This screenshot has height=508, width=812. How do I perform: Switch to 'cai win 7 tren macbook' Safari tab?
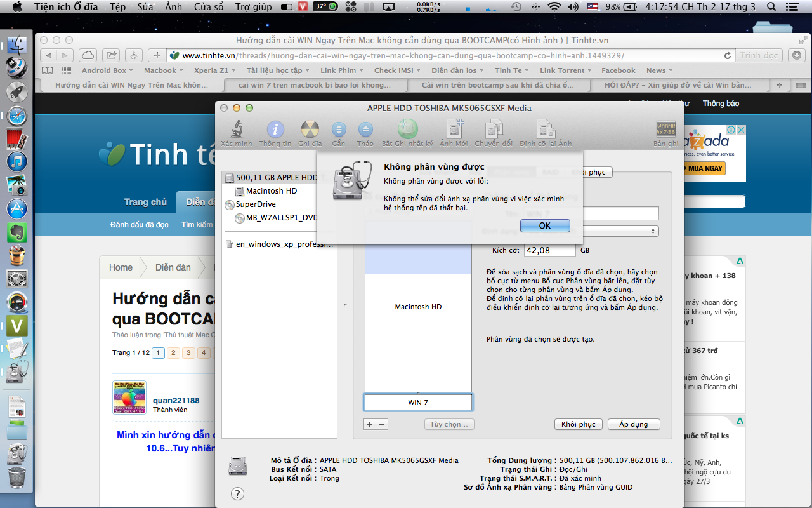coord(315,85)
